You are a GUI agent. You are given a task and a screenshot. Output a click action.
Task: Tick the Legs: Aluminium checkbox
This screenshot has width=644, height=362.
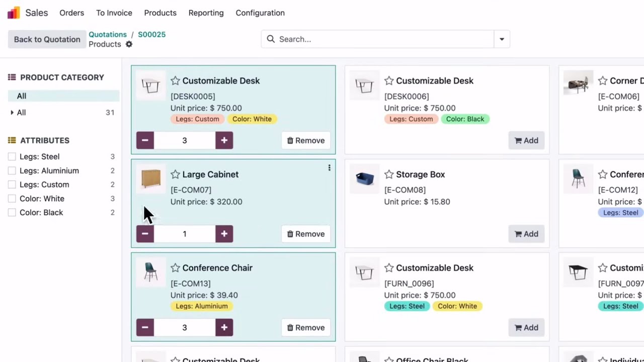pos(12,171)
